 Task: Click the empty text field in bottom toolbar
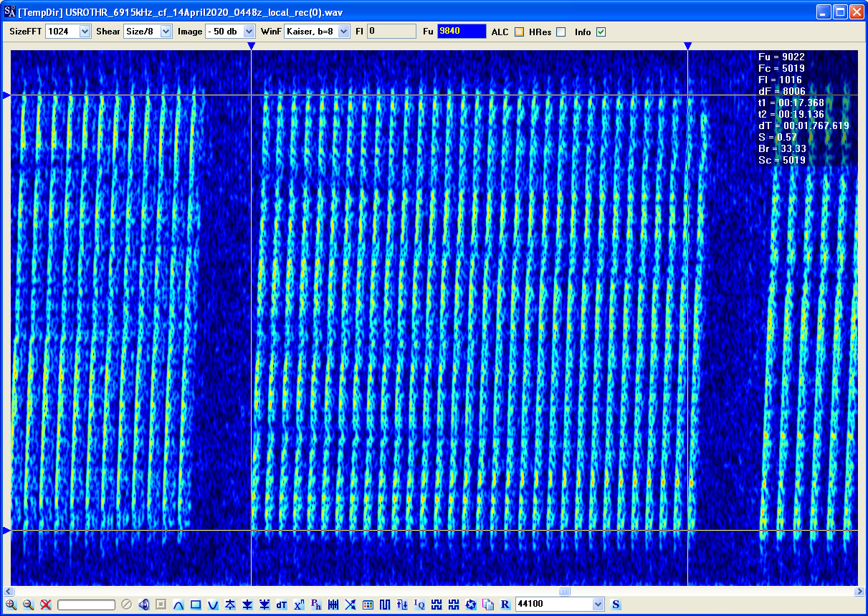coord(86,605)
